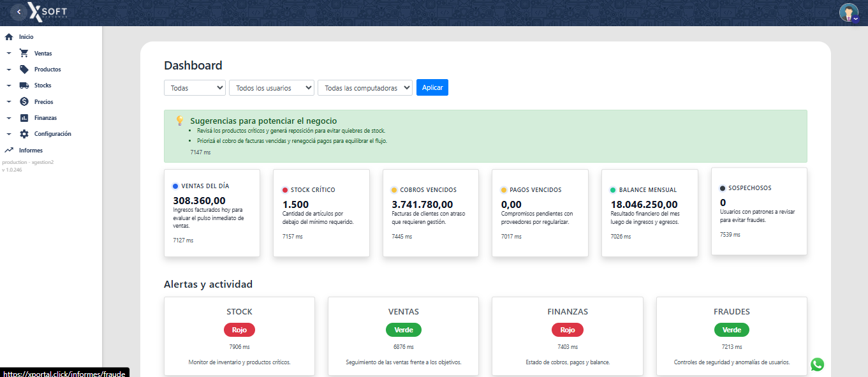Click the Configuración gear icon

(24, 134)
